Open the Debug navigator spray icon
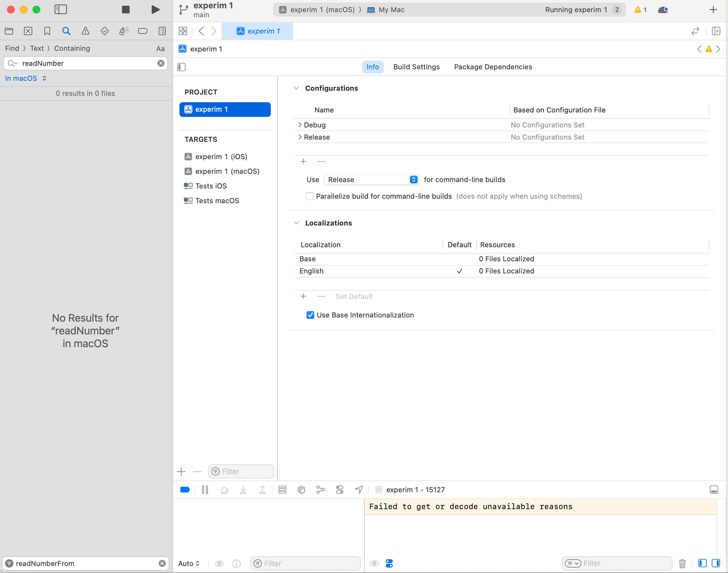The image size is (728, 573). click(x=124, y=31)
